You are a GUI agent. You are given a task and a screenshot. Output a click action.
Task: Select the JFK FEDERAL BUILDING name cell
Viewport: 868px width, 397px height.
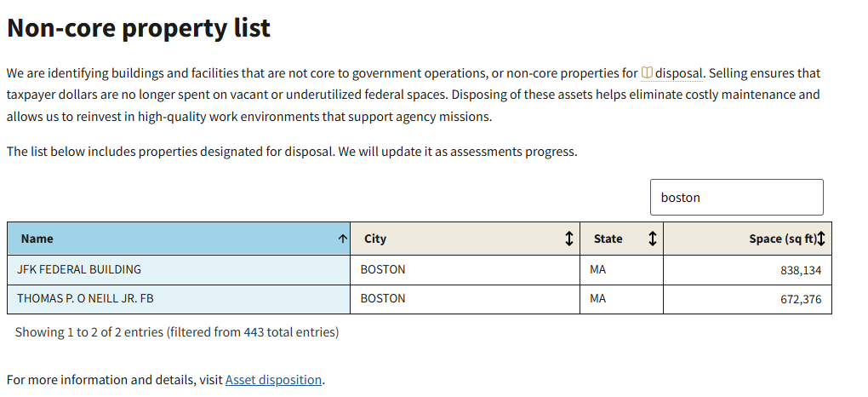click(79, 269)
